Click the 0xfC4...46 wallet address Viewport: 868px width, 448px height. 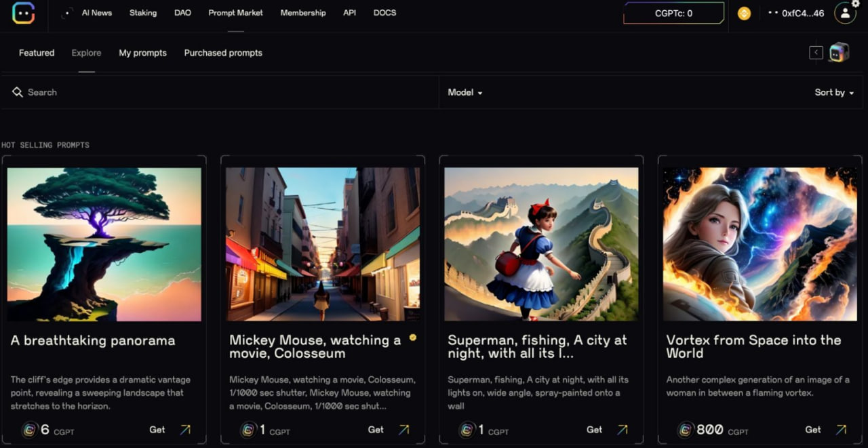pyautogui.click(x=803, y=13)
